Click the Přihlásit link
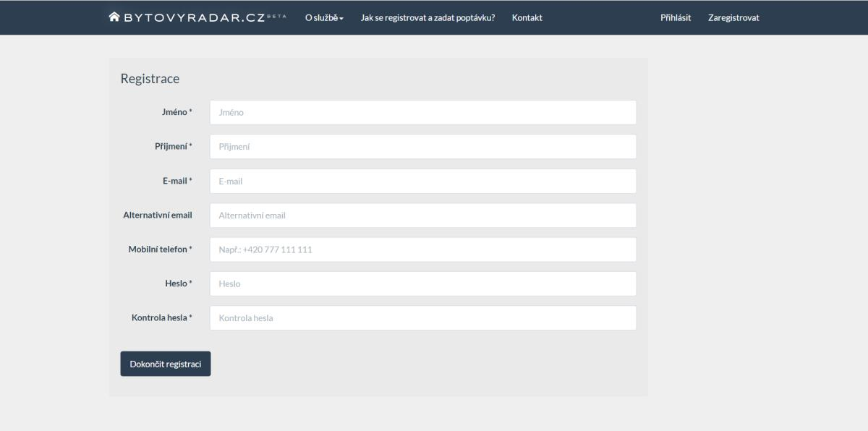This screenshot has height=431, width=868. pyautogui.click(x=676, y=17)
